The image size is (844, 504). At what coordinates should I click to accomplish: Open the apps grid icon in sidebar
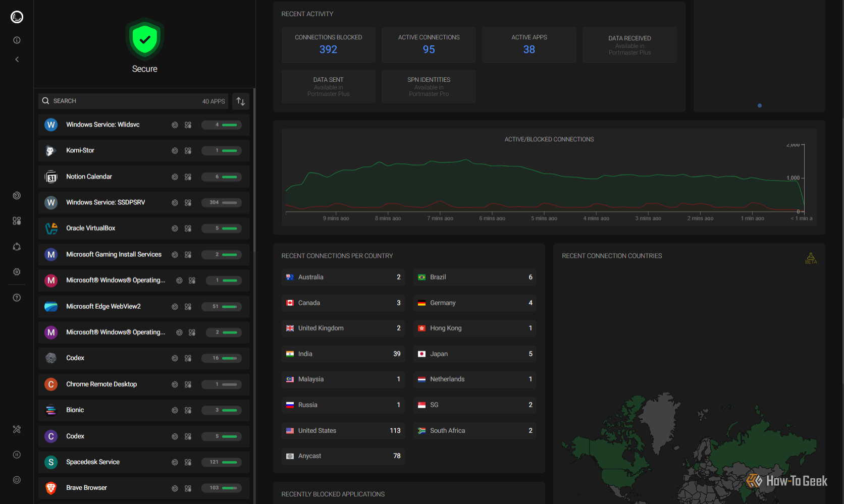tap(17, 221)
